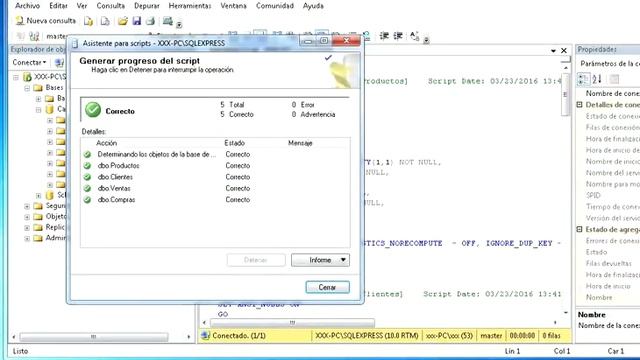Open the Herramientas menu
Image resolution: width=640 pixels, height=360 pixels.
click(190, 6)
